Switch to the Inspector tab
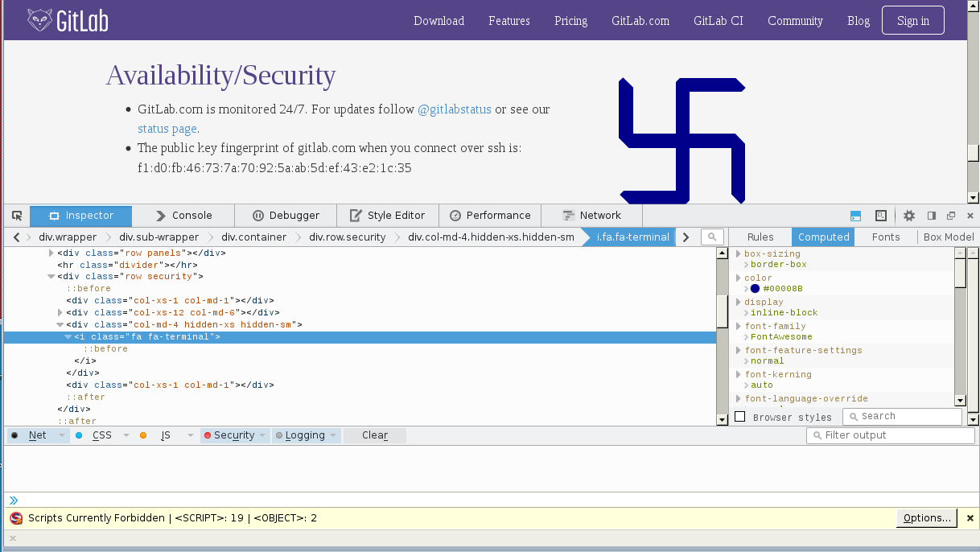The height and width of the screenshot is (552, 980). coord(81,216)
